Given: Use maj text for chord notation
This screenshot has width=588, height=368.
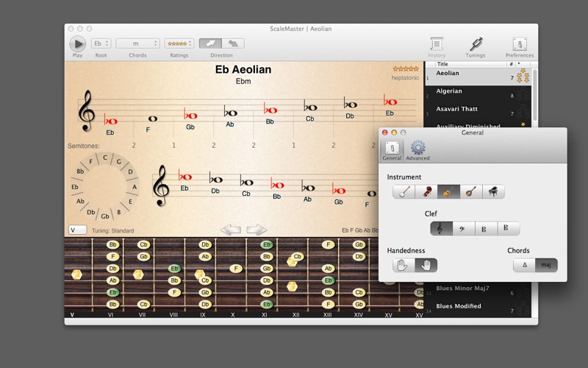Looking at the screenshot, I should [x=546, y=265].
